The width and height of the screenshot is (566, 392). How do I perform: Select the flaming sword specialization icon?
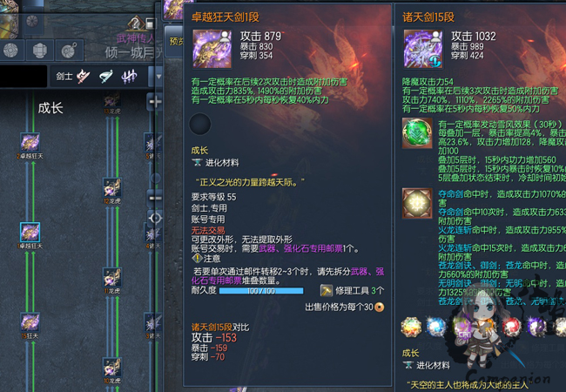pyautogui.click(x=84, y=76)
